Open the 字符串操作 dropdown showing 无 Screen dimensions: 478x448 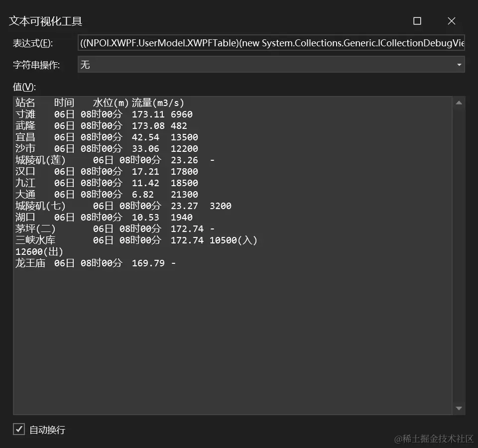click(x=271, y=64)
